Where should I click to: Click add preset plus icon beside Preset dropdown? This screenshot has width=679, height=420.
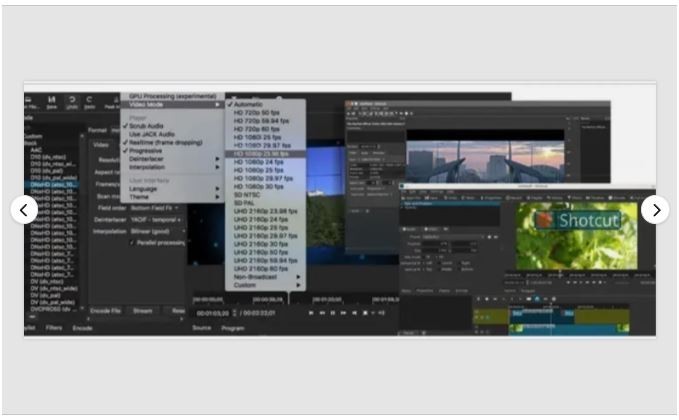coord(489,237)
